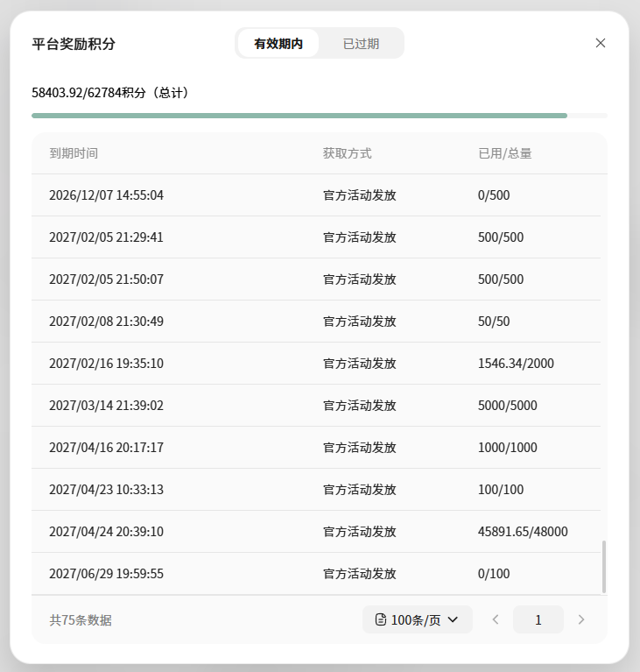The height and width of the screenshot is (672, 640).
Task: Select the 2027/03/14 21:39:02 expiry cell
Action: pyautogui.click(x=106, y=405)
